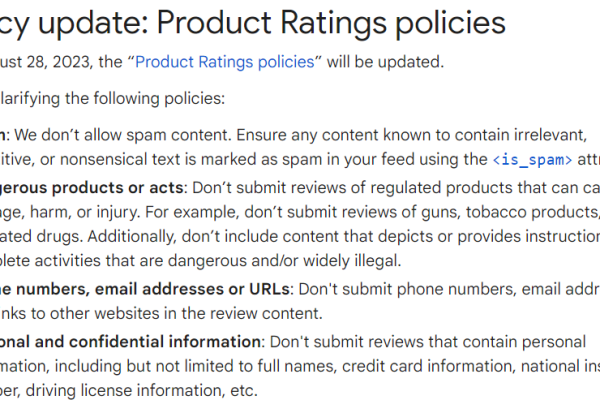Screen dimensions: 600x400
Task: Click the "following policies:" intro line
Action: (159, 99)
